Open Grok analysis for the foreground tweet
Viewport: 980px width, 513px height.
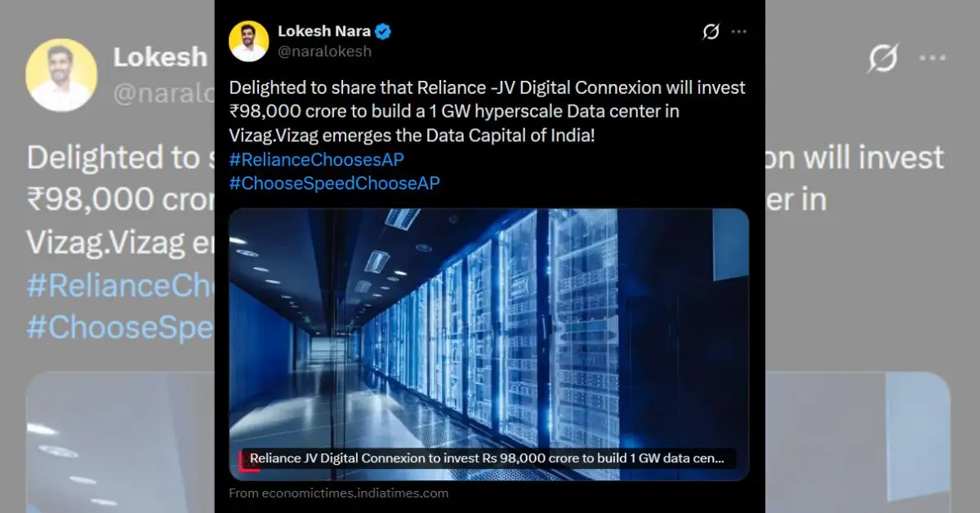click(x=710, y=32)
